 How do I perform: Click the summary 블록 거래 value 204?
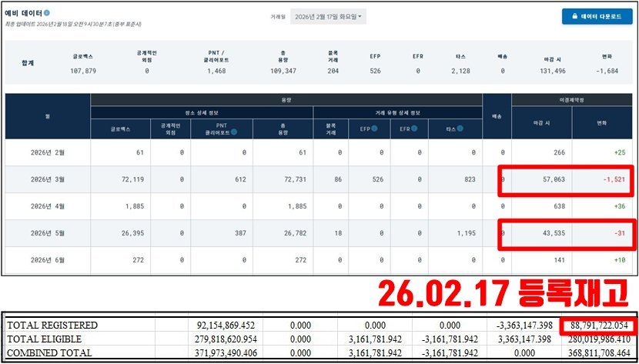pos(333,71)
